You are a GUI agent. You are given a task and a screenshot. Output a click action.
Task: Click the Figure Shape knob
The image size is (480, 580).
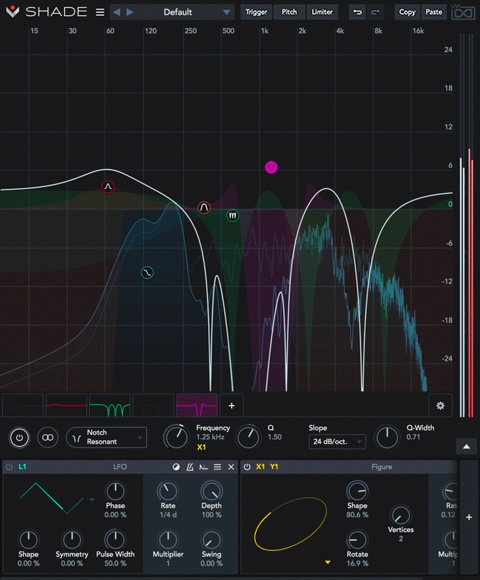(357, 491)
